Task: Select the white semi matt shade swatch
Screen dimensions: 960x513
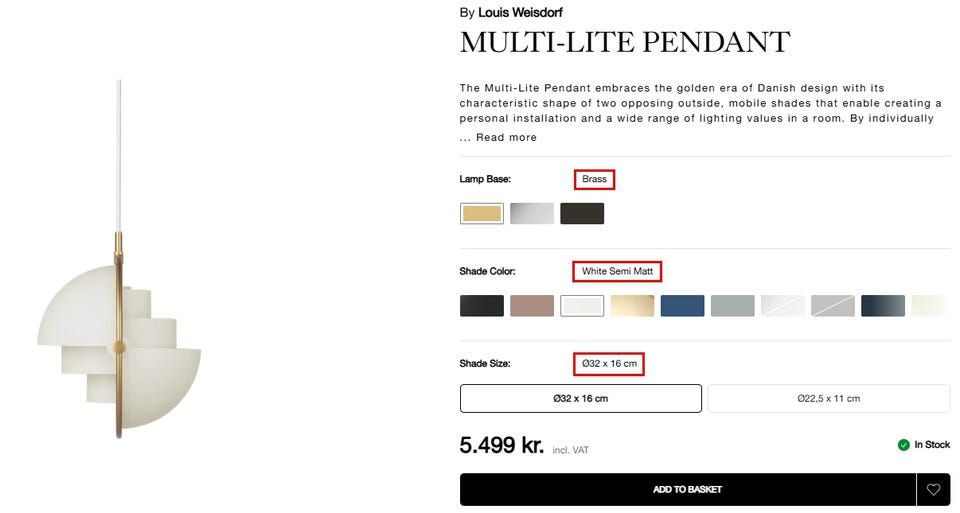Action: (582, 306)
